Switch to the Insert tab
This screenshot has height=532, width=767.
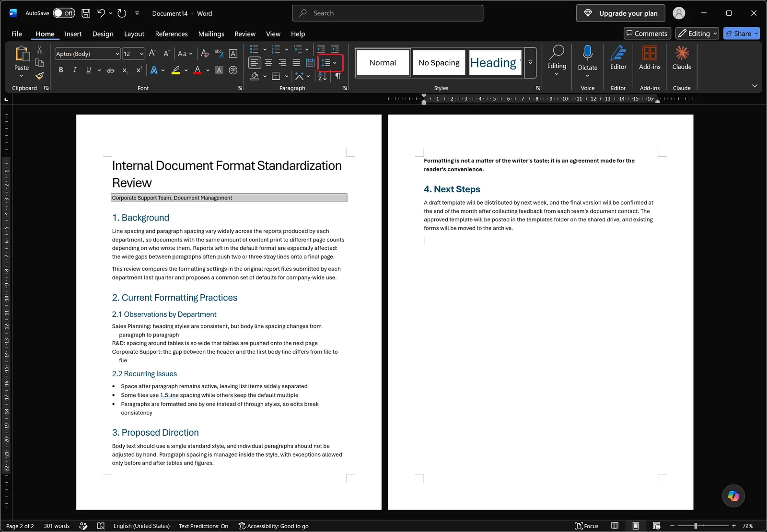pos(73,34)
